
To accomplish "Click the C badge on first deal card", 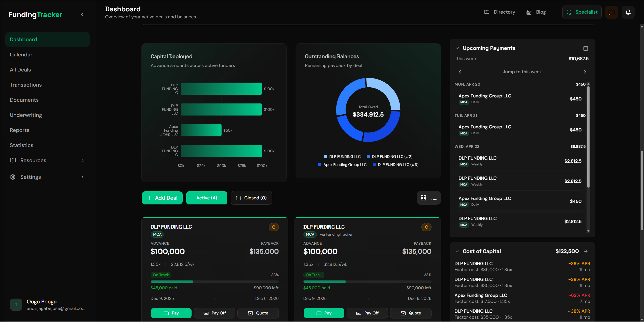I will pos(273,227).
